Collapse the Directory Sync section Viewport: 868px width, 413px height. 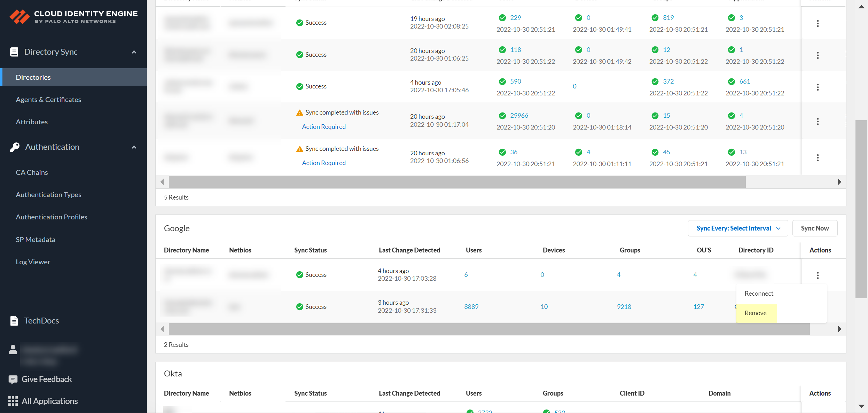[134, 52]
